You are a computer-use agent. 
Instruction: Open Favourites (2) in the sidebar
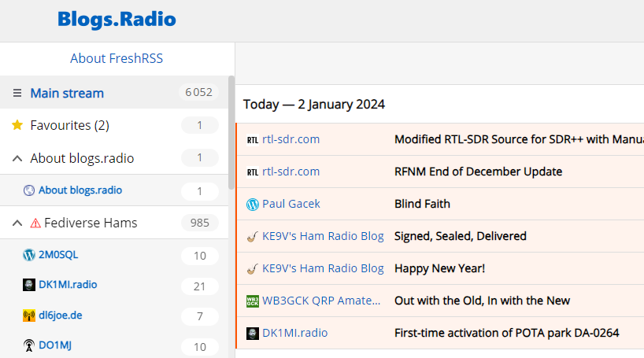point(70,125)
